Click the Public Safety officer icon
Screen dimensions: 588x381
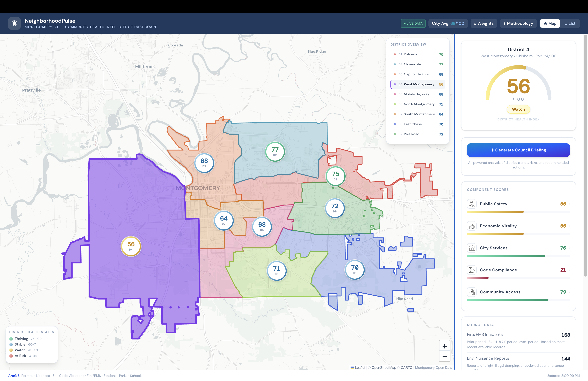pos(472,204)
